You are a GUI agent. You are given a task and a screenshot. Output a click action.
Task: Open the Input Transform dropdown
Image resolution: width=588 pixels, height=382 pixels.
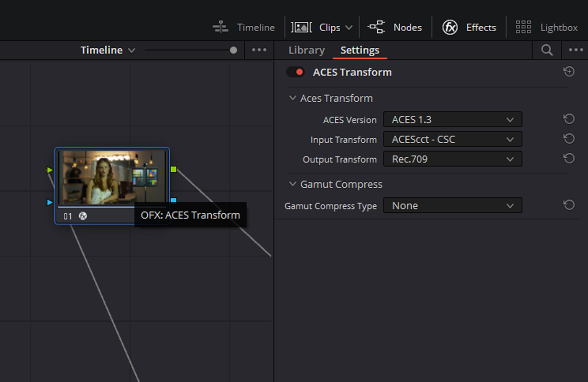click(x=452, y=139)
